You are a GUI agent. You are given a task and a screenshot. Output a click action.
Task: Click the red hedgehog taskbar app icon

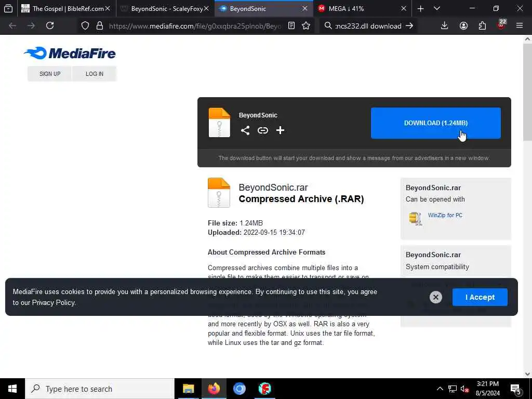(264, 389)
